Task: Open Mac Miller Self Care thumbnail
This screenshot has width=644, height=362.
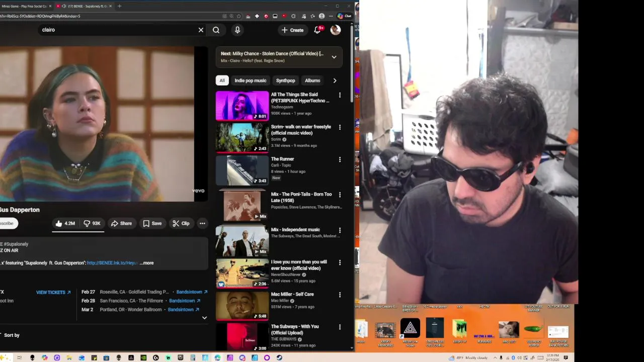Action: tap(243, 305)
